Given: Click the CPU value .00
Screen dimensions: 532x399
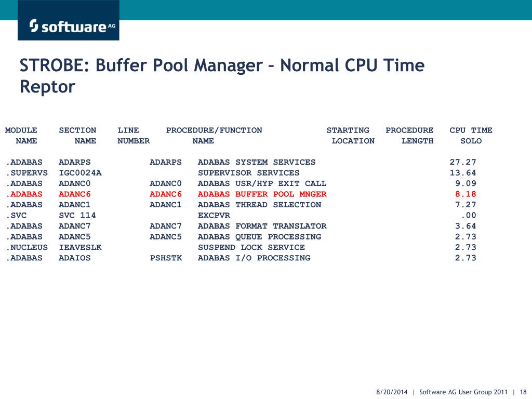Looking at the screenshot, I should pyautogui.click(x=468, y=216).
